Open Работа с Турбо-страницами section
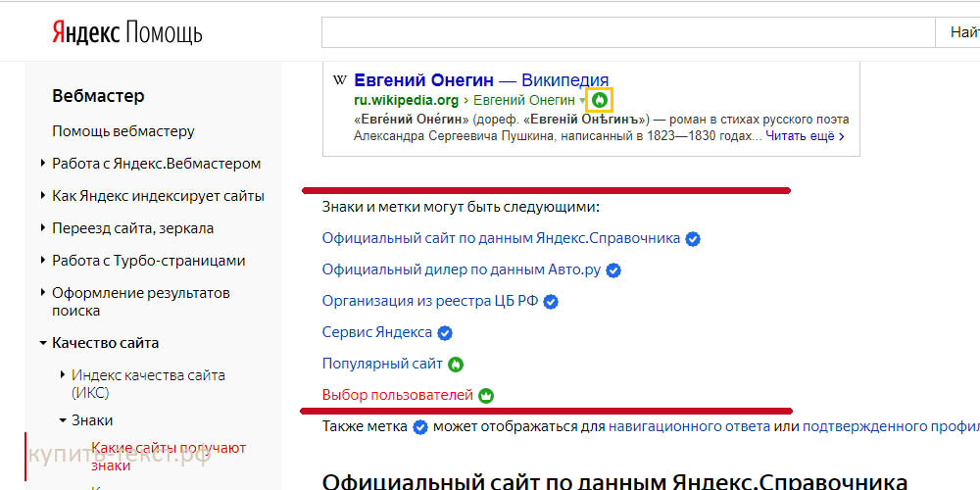This screenshot has width=980, height=490. point(149,261)
